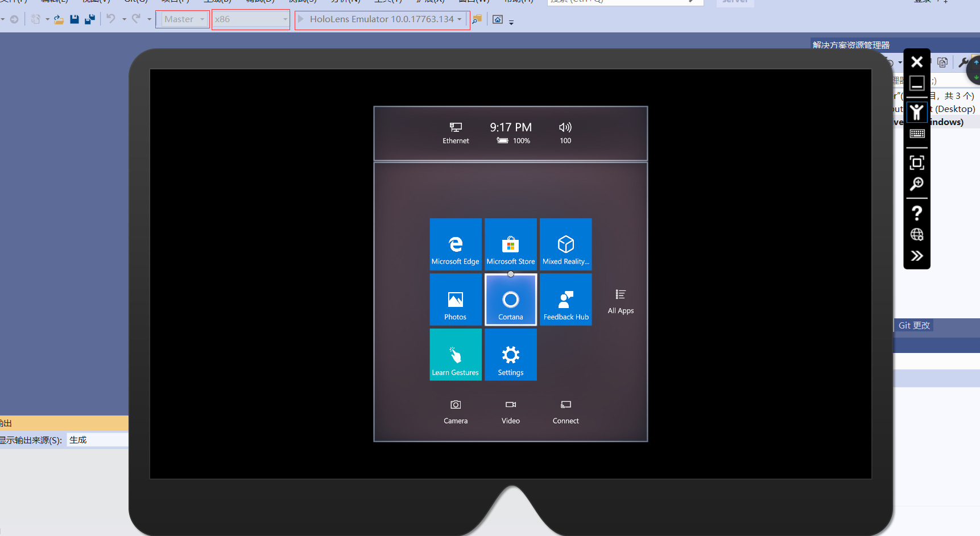Launch the Cortana tile
Image resolution: width=980 pixels, height=536 pixels.
[x=511, y=300]
